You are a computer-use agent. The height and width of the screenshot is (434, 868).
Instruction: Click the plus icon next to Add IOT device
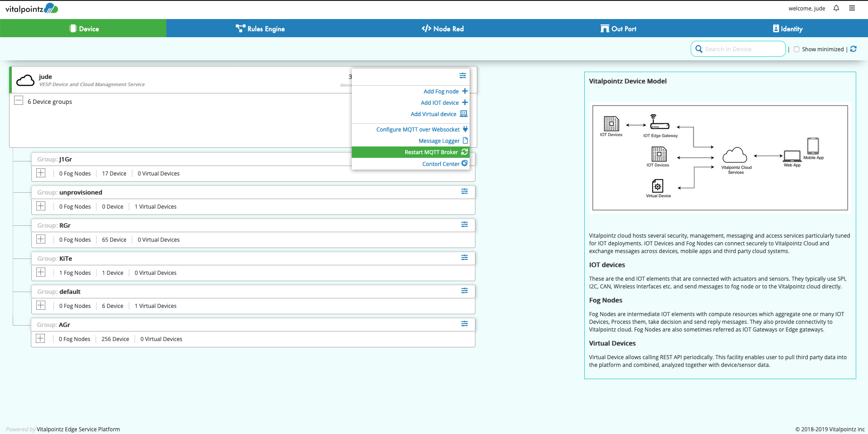(465, 102)
